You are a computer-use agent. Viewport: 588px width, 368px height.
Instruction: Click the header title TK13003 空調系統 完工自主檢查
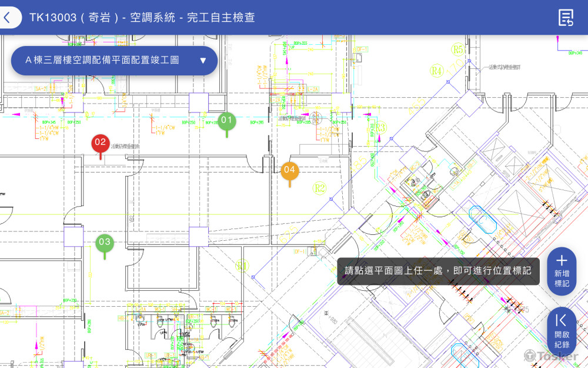click(142, 18)
